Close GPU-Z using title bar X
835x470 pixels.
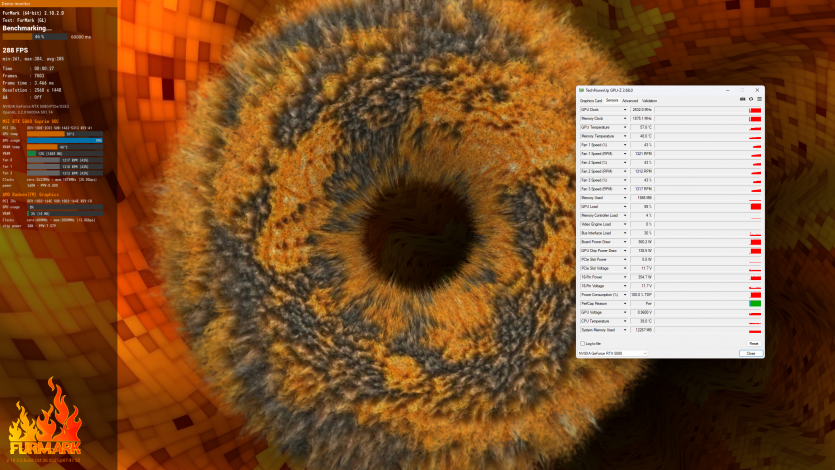click(x=759, y=91)
